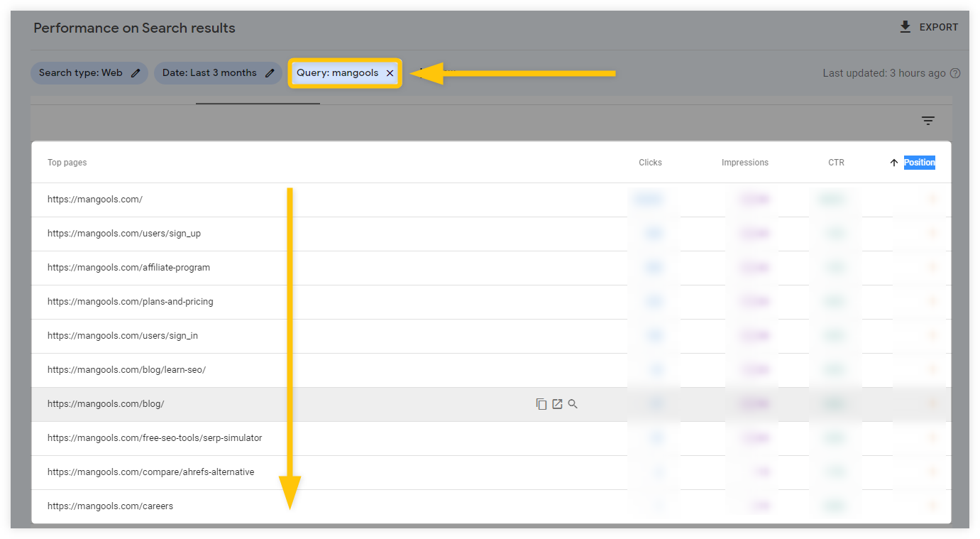Screen dimensions: 980x539
Task: Inspect the blog URL with the magnifier icon
Action: tap(572, 403)
